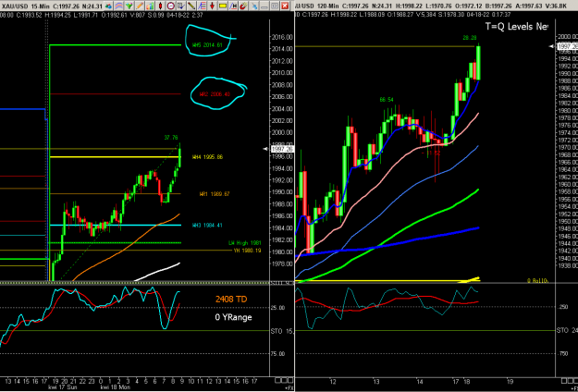
Task: Click the 0 YRange text
Action: (234, 317)
